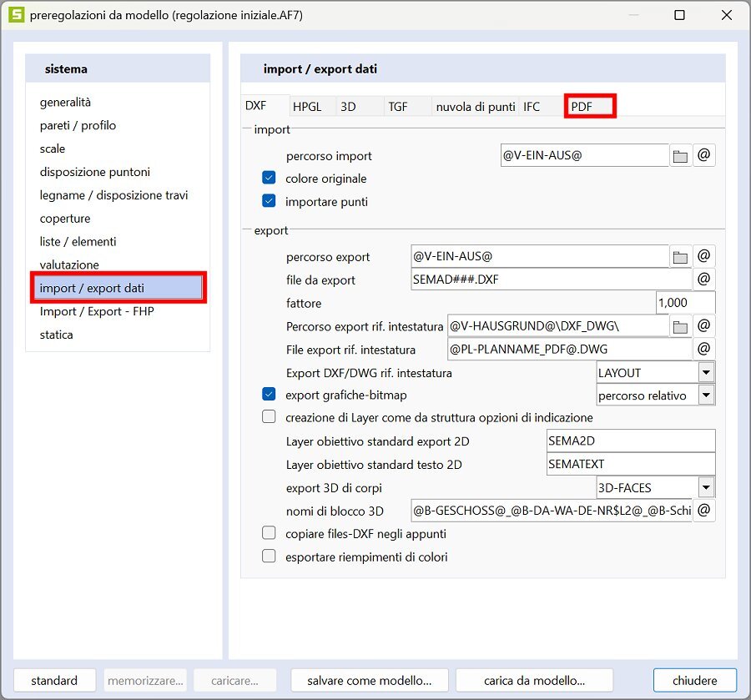Click folder icon beside percorso import

(681, 156)
